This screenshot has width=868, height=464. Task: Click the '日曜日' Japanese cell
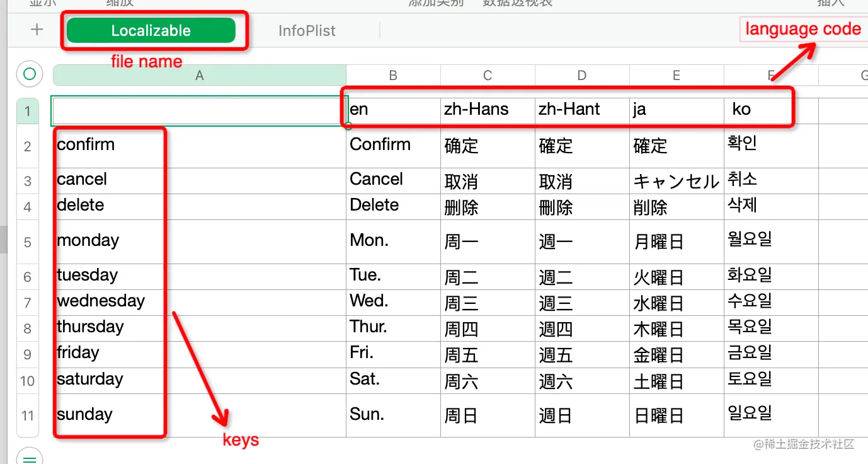click(677, 415)
